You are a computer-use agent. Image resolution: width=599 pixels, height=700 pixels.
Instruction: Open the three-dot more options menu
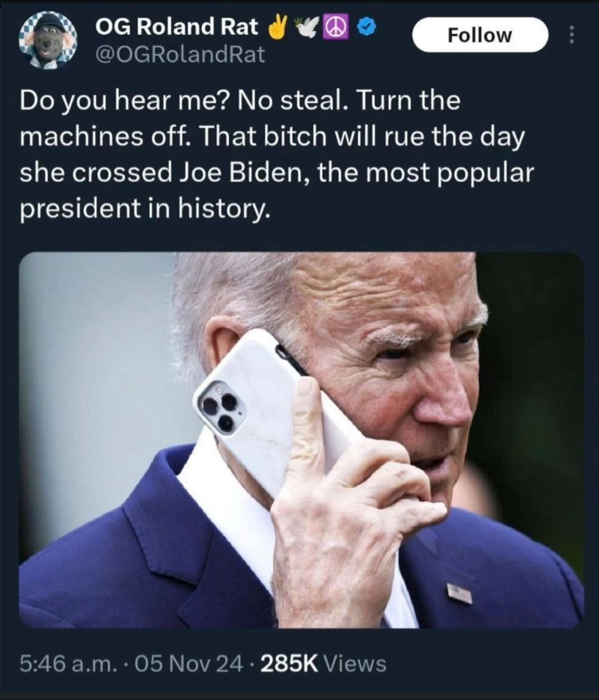point(572,35)
